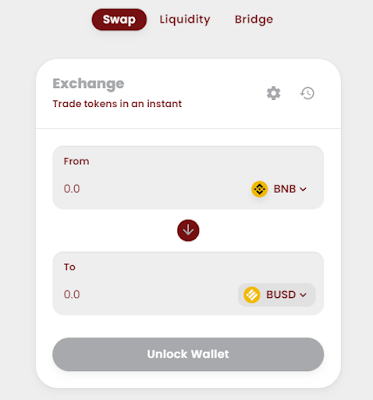
Task: Expand the BNB token chevron
Action: coord(303,189)
